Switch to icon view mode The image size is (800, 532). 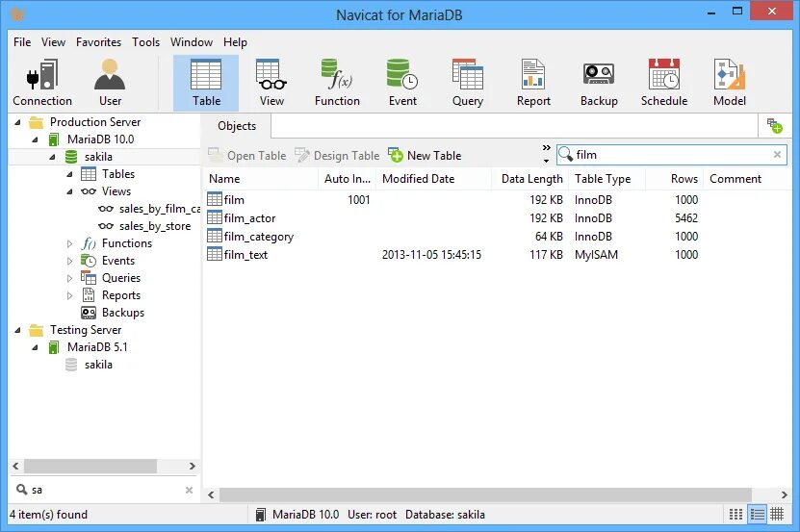[735, 514]
